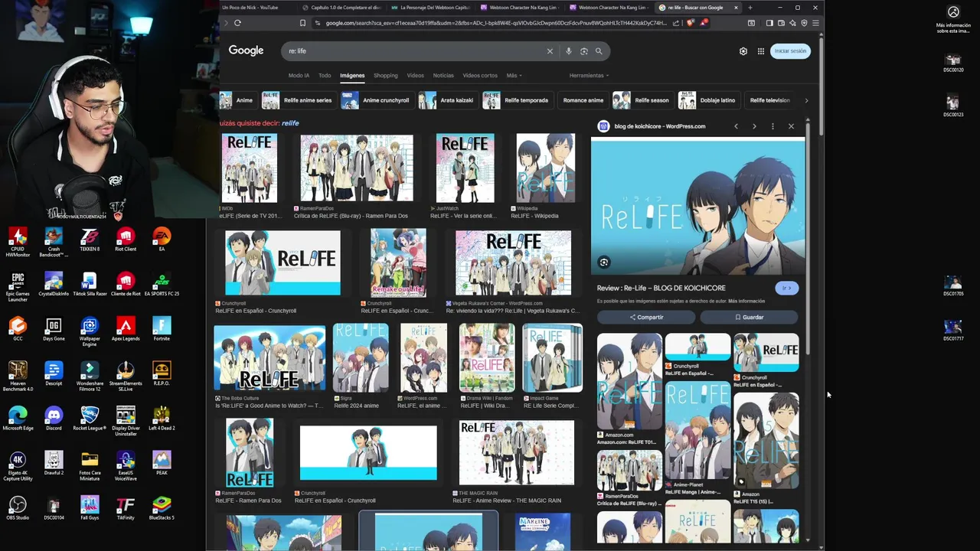The height and width of the screenshot is (551, 980).
Task: Click the magnifier search icon
Action: click(x=599, y=51)
